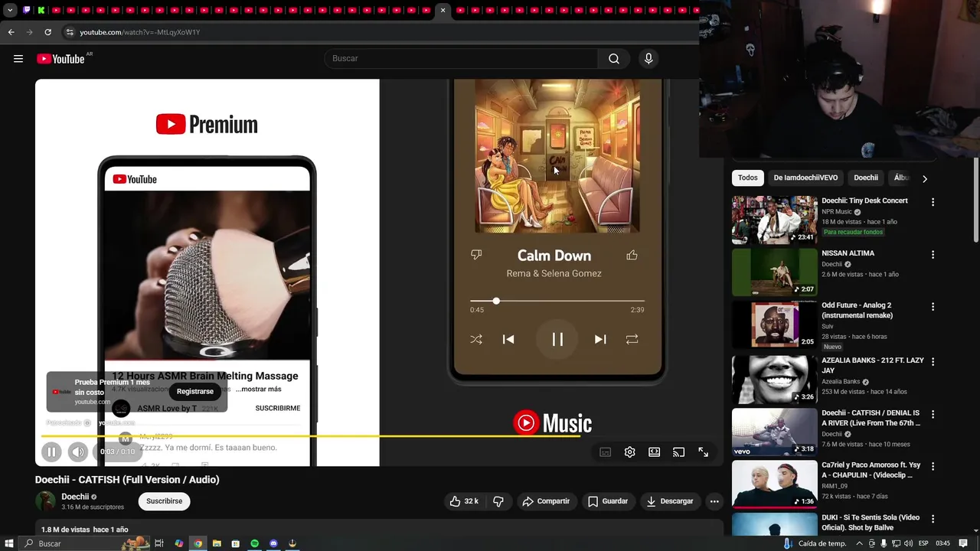Viewport: 980px width, 551px height.
Task: Open the Doechii channel name link
Action: pyautogui.click(x=75, y=497)
